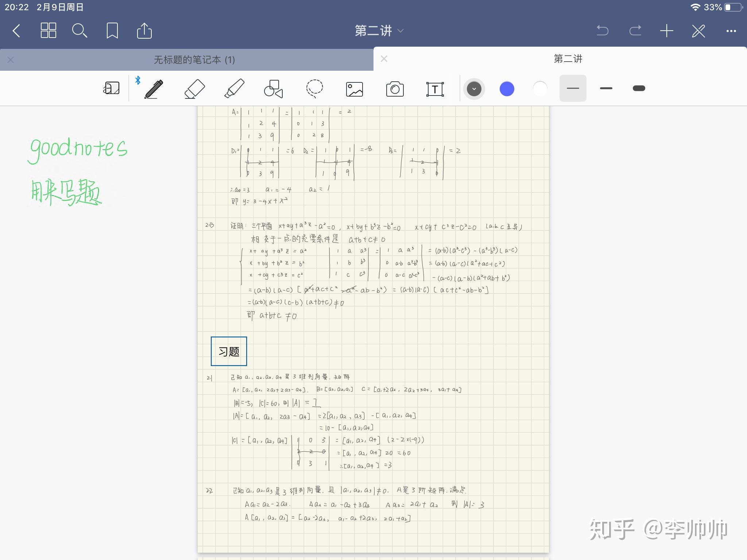Select the Highlighter tool
This screenshot has height=560, width=747.
(234, 89)
